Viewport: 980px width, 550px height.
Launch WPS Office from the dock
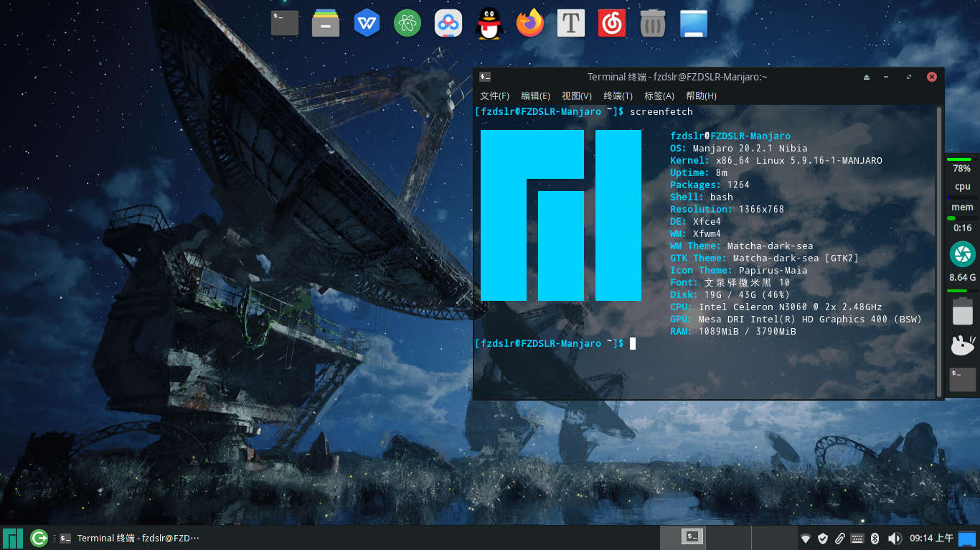click(367, 24)
